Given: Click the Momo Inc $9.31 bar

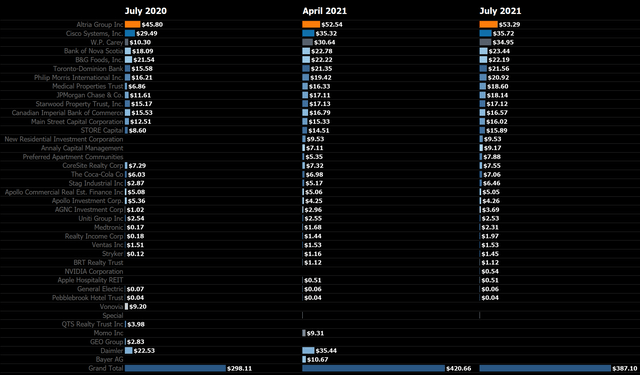Looking at the screenshot, I should (x=304, y=333).
